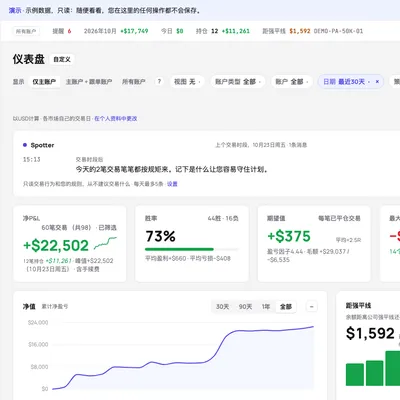Image resolution: width=400 pixels, height=400 pixels.
Task: Click the first green bar in 距强平线 chart
Action: click(x=355, y=374)
